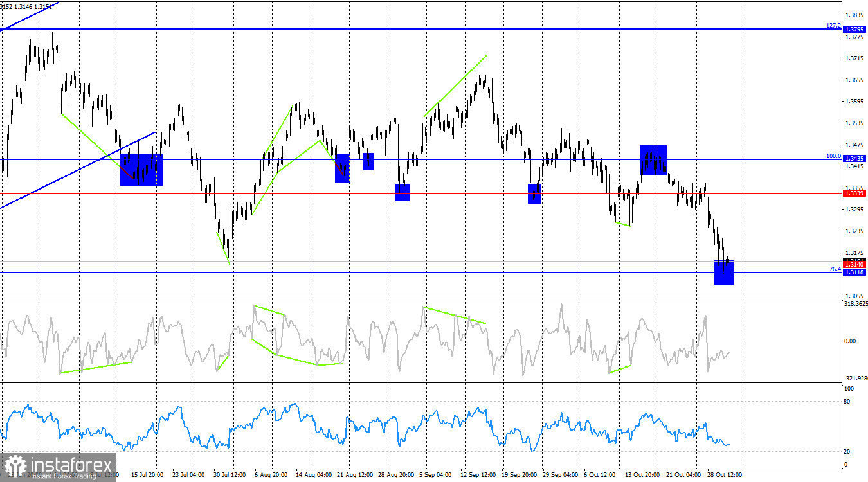The width and height of the screenshot is (868, 482).
Task: Click the Instant Forex Trading caption
Action: coord(64,476)
